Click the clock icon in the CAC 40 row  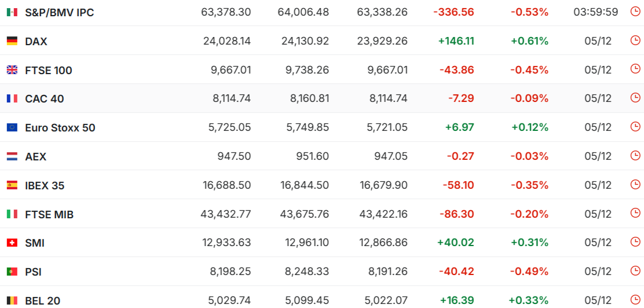(x=635, y=98)
